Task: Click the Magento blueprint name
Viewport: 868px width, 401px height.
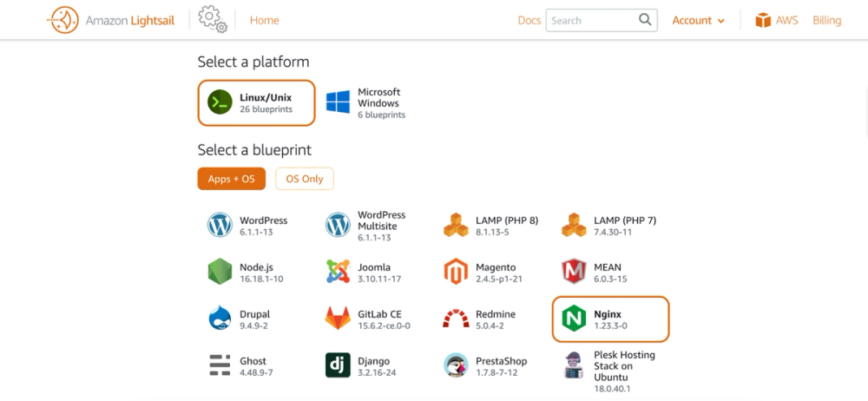Action: 496,267
